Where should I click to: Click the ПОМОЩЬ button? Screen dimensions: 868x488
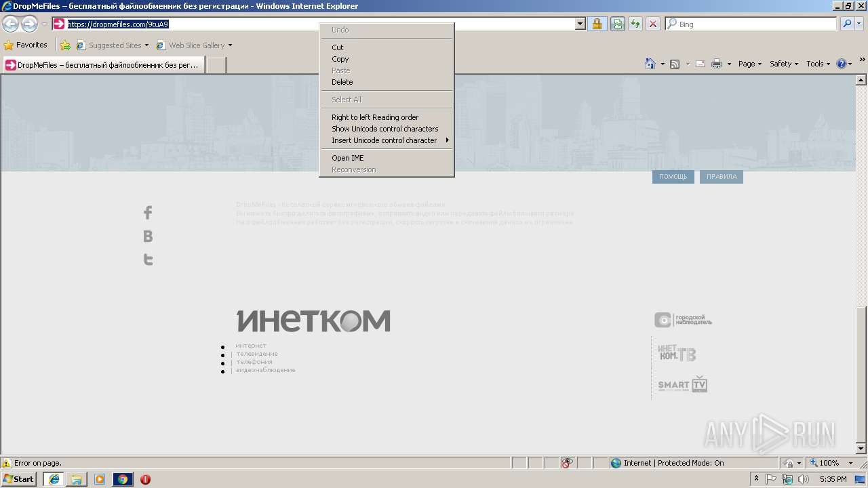coord(673,177)
